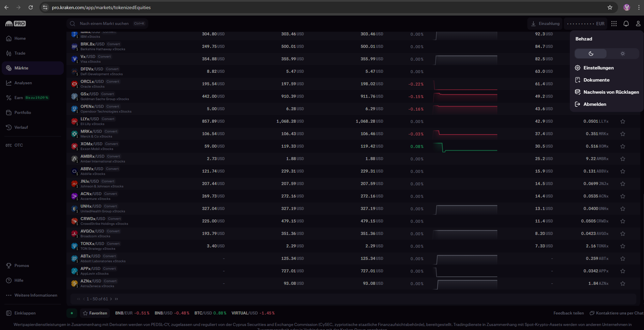
Task: Reveal the hidden EUR balance
Action: click(x=586, y=24)
